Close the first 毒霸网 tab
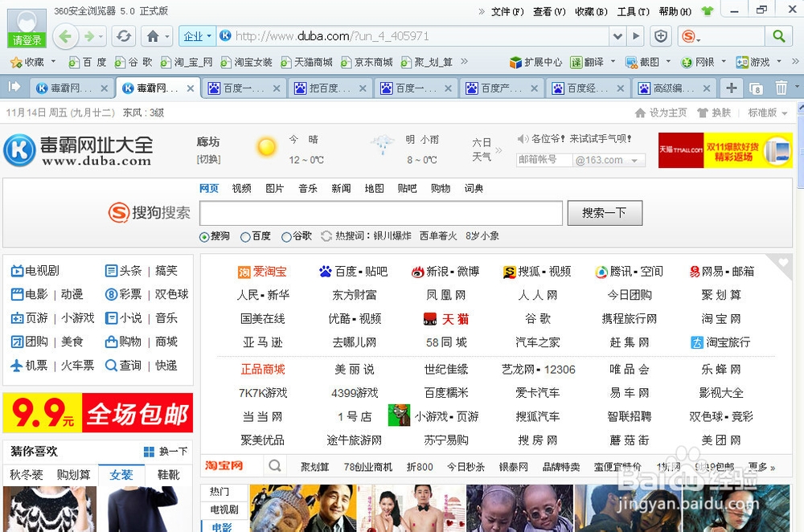This screenshot has width=804, height=532. 104,88
